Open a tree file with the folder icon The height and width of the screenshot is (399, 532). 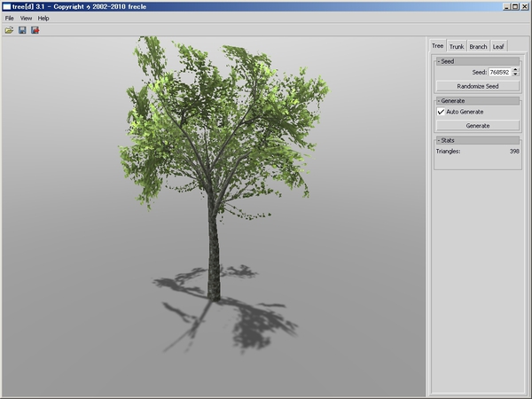point(9,30)
